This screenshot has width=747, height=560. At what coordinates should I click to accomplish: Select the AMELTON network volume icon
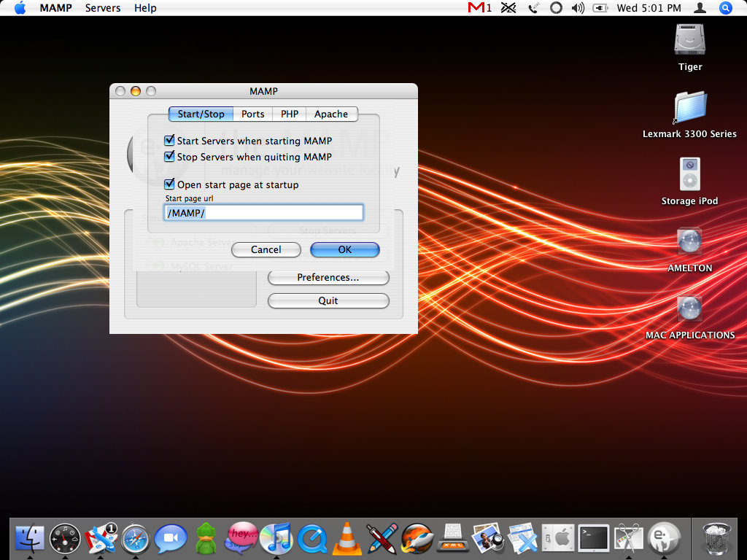point(690,241)
